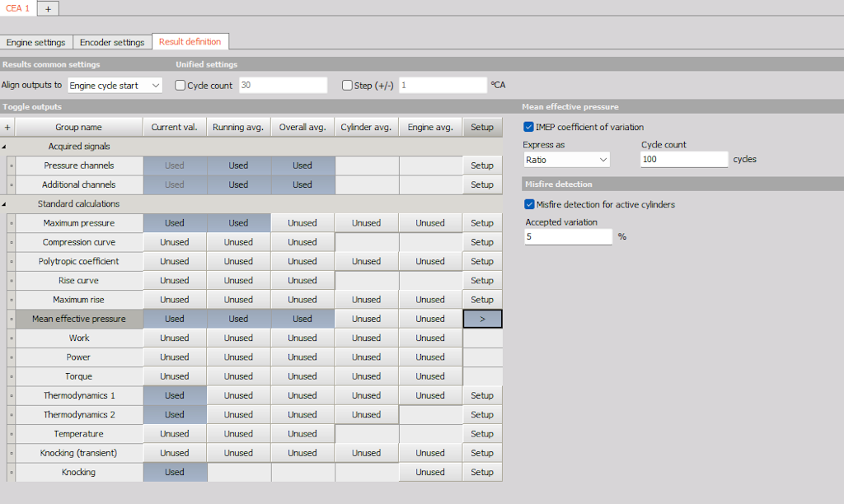844x504 pixels.
Task: Click row handle beside Pressure channels
Action: (x=12, y=166)
